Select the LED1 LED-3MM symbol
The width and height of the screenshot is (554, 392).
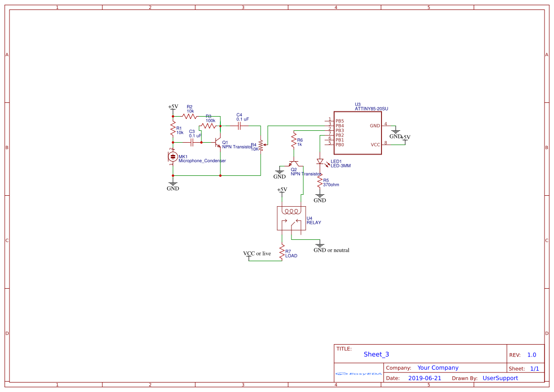pyautogui.click(x=320, y=162)
